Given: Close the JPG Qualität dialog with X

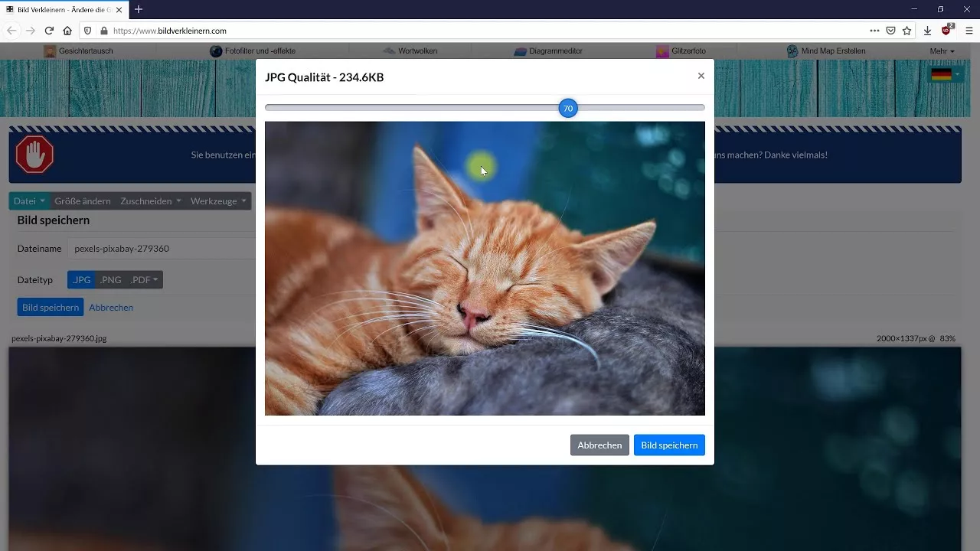Looking at the screenshot, I should pos(701,76).
